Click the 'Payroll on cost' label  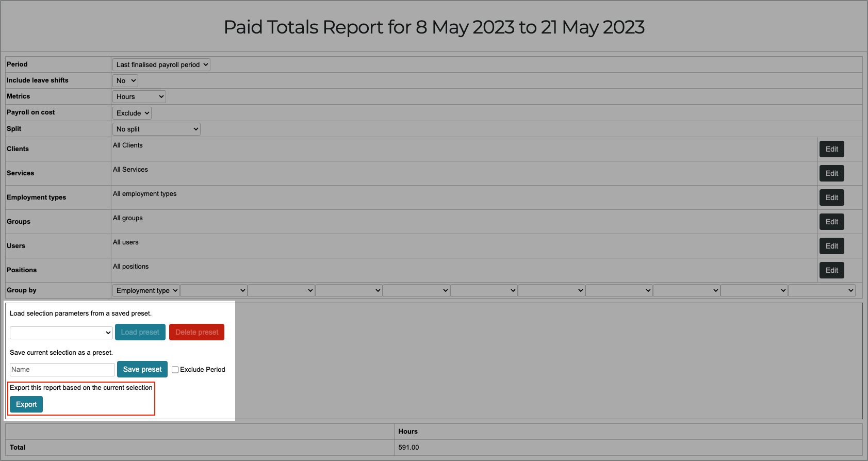click(x=31, y=112)
